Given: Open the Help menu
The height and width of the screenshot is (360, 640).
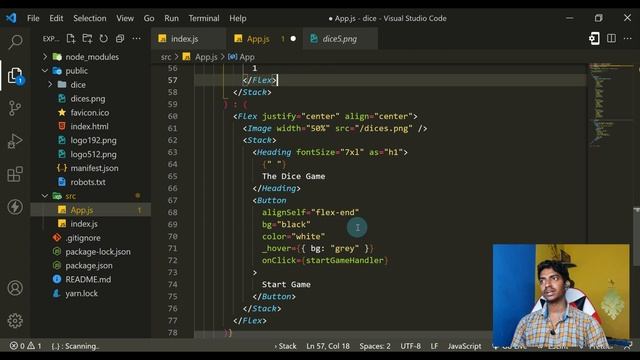Looking at the screenshot, I should tap(238, 18).
